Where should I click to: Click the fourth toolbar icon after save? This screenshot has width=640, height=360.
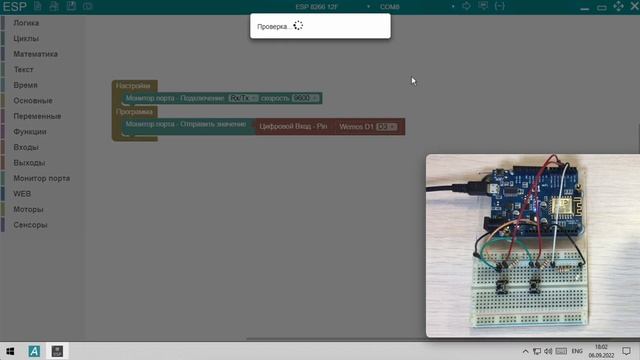[x=87, y=6]
